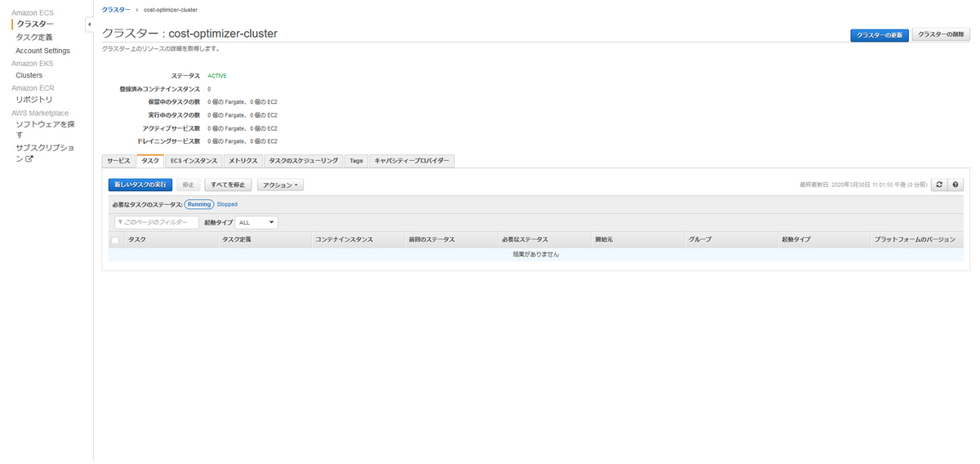Click the ACTIVE status value

217,76
